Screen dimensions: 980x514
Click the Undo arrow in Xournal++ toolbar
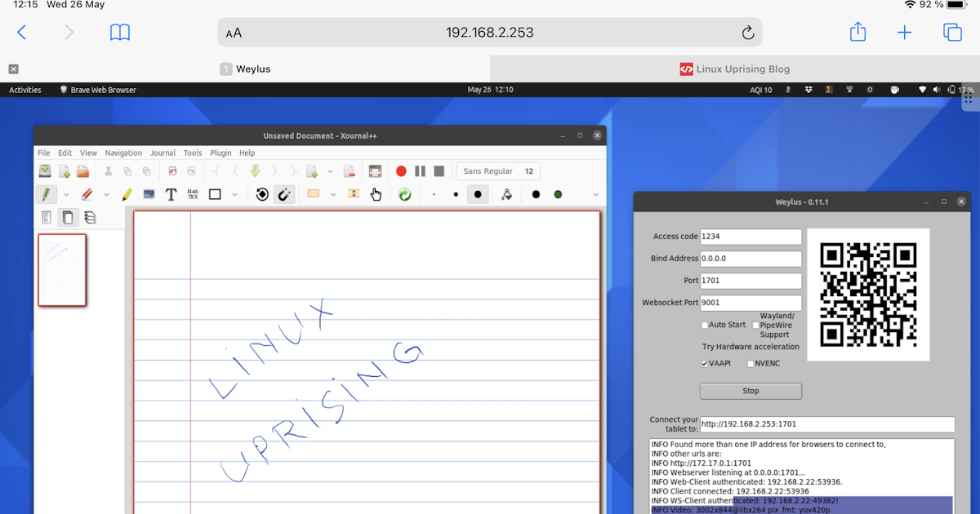[172, 171]
